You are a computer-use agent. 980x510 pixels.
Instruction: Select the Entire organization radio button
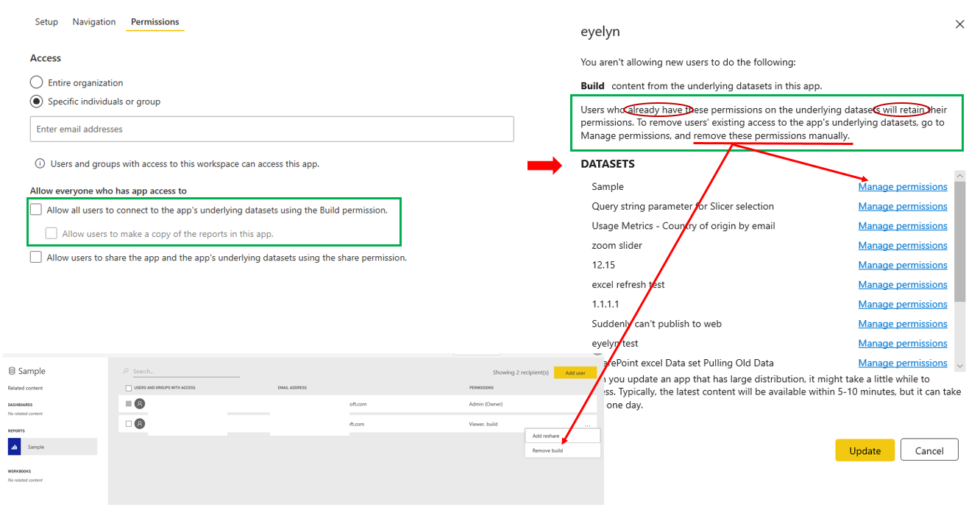(x=36, y=82)
